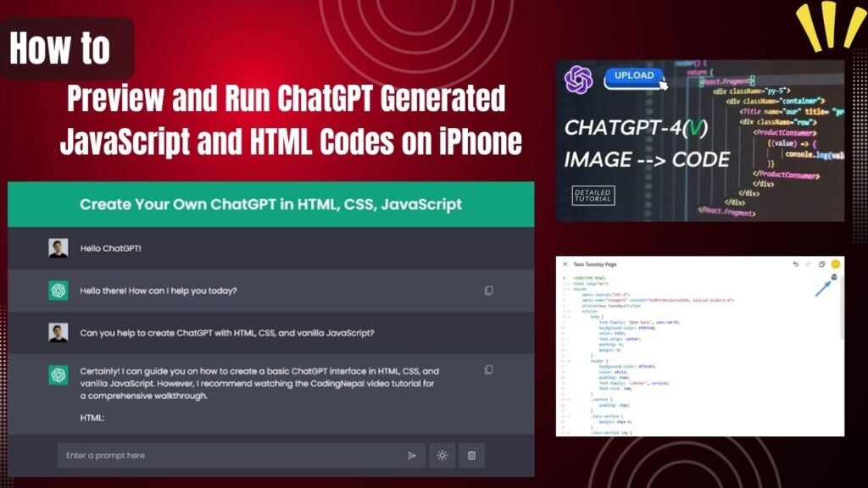Click 'JavaScript and HTML Codes on iPhone' title line
Image resolution: width=868 pixels, height=488 pixels.
point(292,141)
